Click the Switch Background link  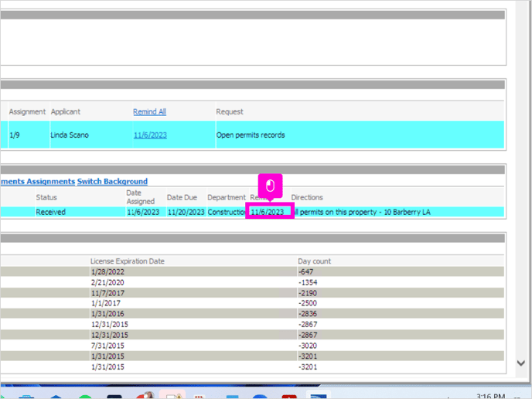[112, 182]
